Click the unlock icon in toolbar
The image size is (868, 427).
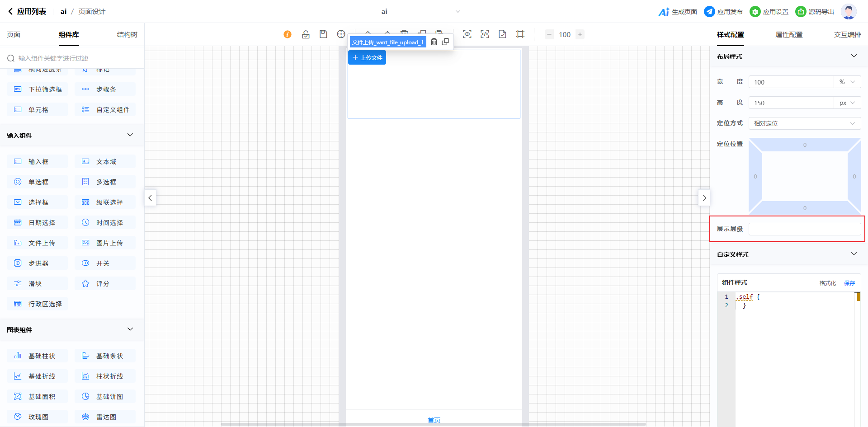point(306,34)
